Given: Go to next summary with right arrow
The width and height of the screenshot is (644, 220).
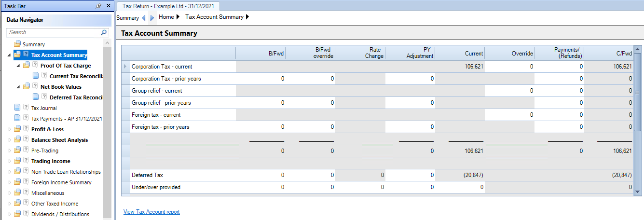Looking at the screenshot, I should tap(152, 18).
